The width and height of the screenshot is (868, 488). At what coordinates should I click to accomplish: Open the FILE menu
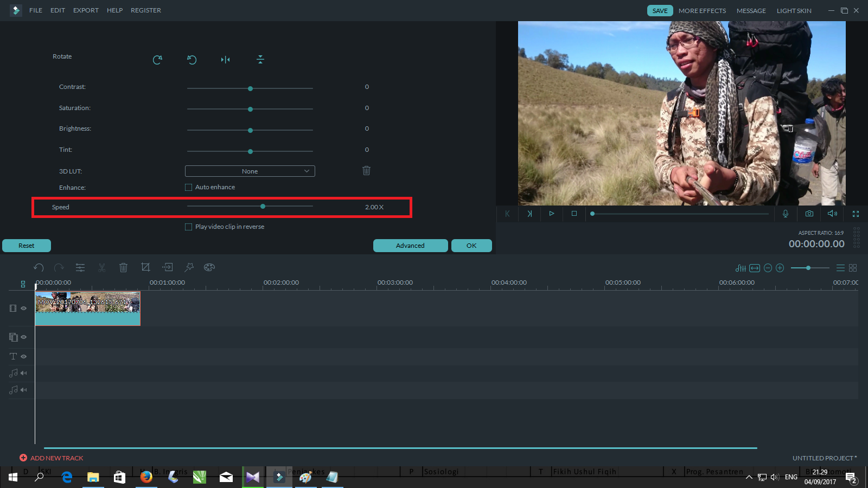pos(35,10)
